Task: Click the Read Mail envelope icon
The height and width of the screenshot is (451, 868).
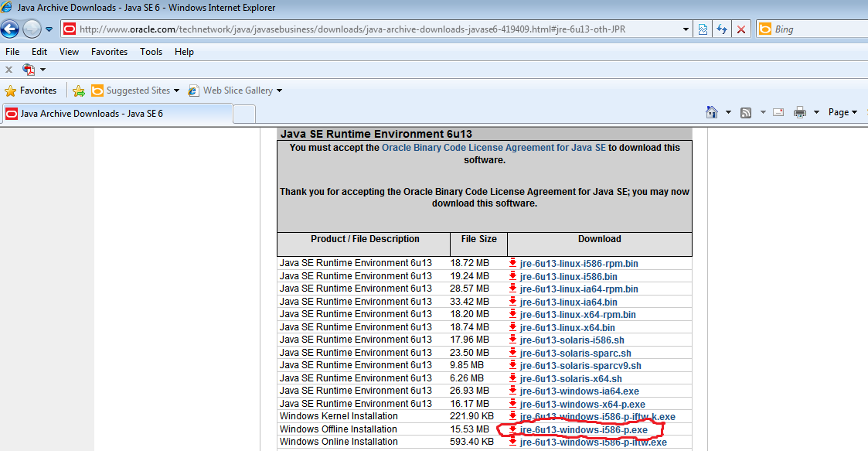Action: pyautogui.click(x=778, y=112)
